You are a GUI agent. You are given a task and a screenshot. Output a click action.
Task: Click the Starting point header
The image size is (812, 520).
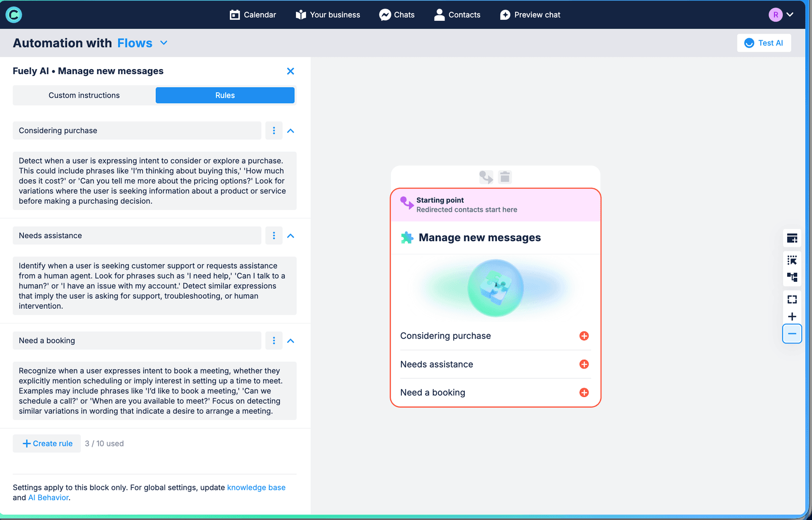pyautogui.click(x=496, y=205)
